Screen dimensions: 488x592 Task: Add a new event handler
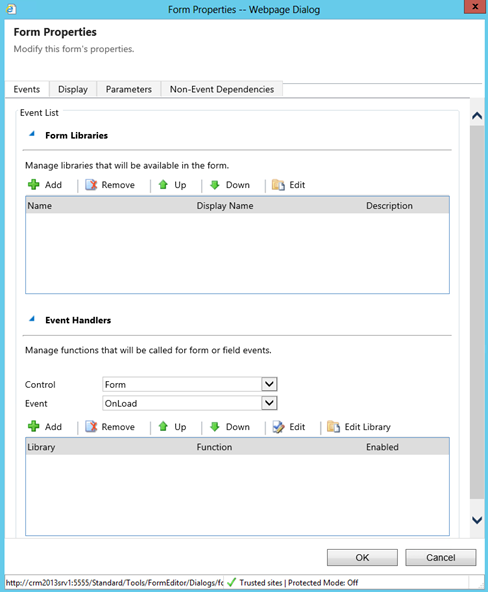click(x=45, y=427)
